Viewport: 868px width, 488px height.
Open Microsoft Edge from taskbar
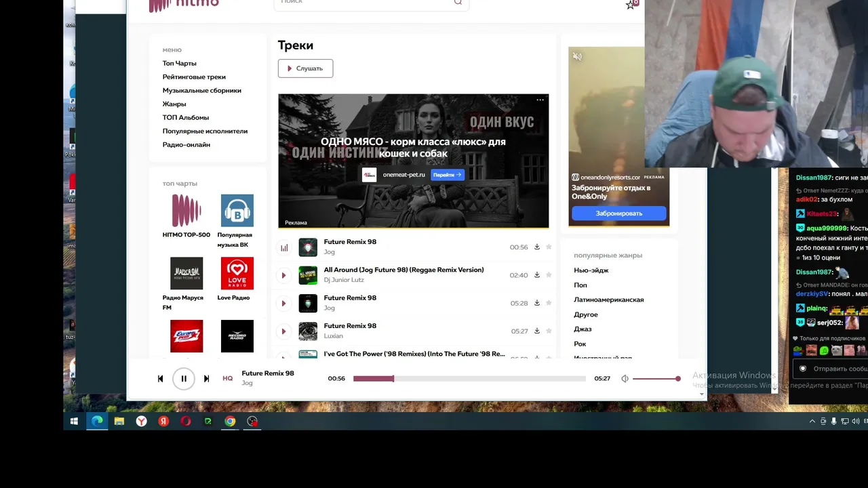click(x=97, y=421)
